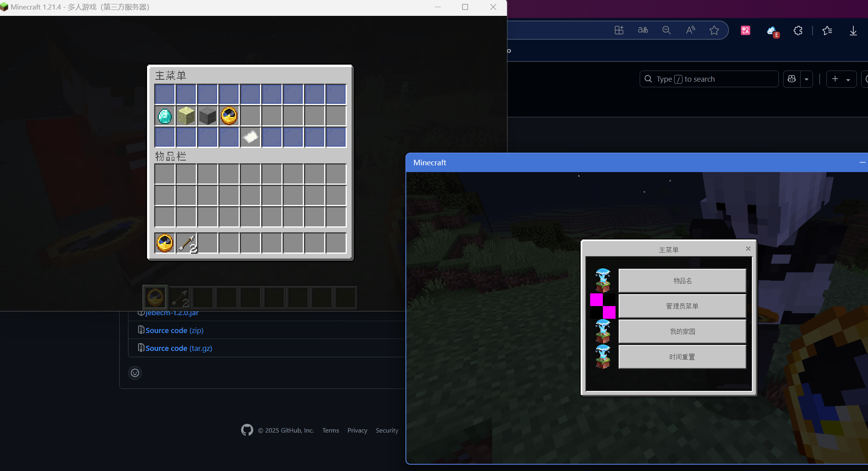Open browser downloads icon
This screenshot has height=471, width=868.
click(853, 31)
